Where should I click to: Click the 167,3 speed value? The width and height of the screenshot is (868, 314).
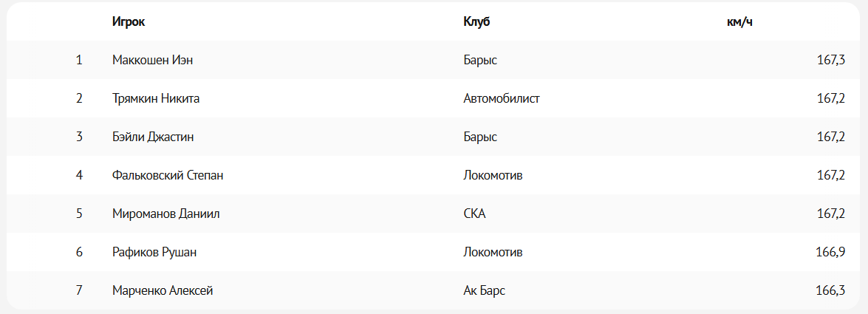click(x=830, y=60)
